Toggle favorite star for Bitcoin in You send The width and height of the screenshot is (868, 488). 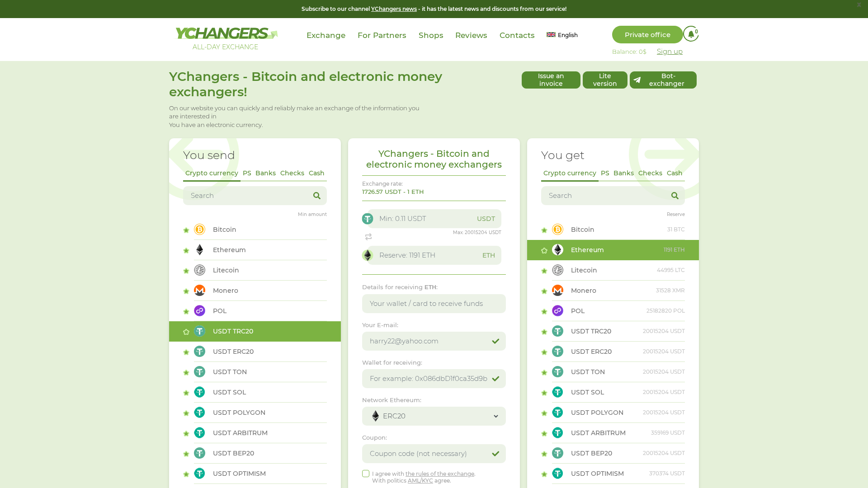tap(186, 230)
